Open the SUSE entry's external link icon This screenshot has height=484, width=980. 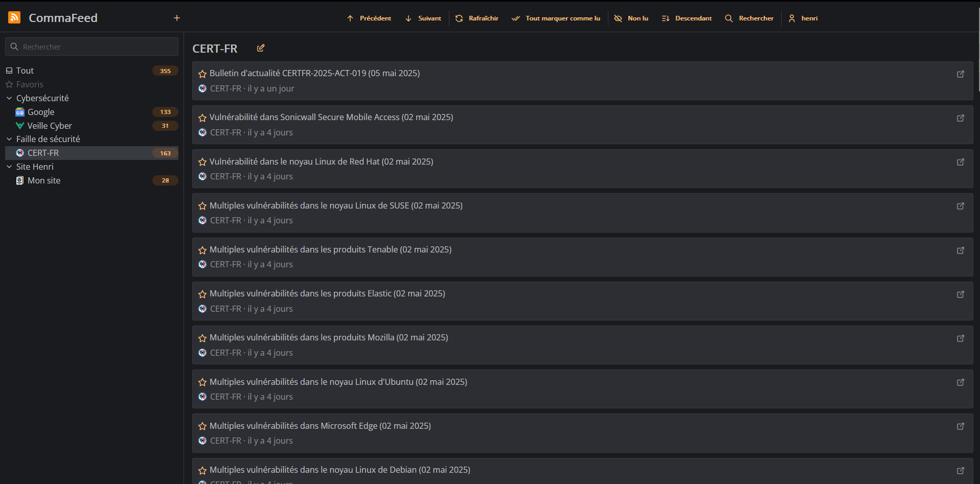click(961, 206)
